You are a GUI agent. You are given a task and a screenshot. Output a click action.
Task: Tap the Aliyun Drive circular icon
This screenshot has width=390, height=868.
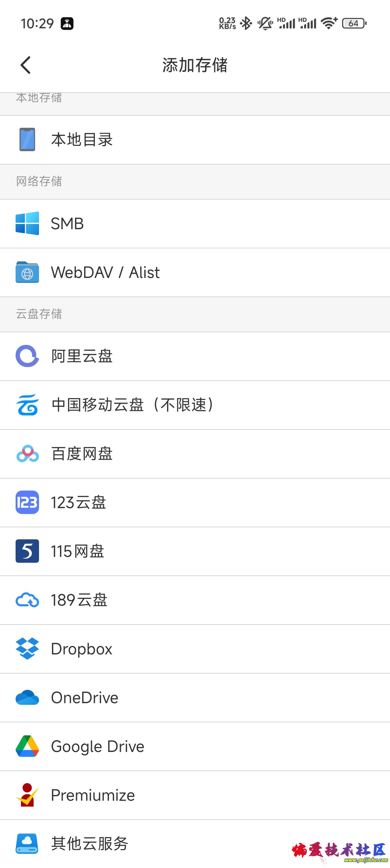pos(27,356)
